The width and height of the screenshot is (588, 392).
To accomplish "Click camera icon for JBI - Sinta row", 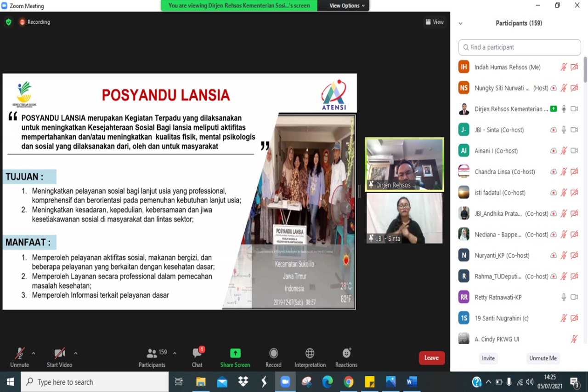I will (574, 130).
